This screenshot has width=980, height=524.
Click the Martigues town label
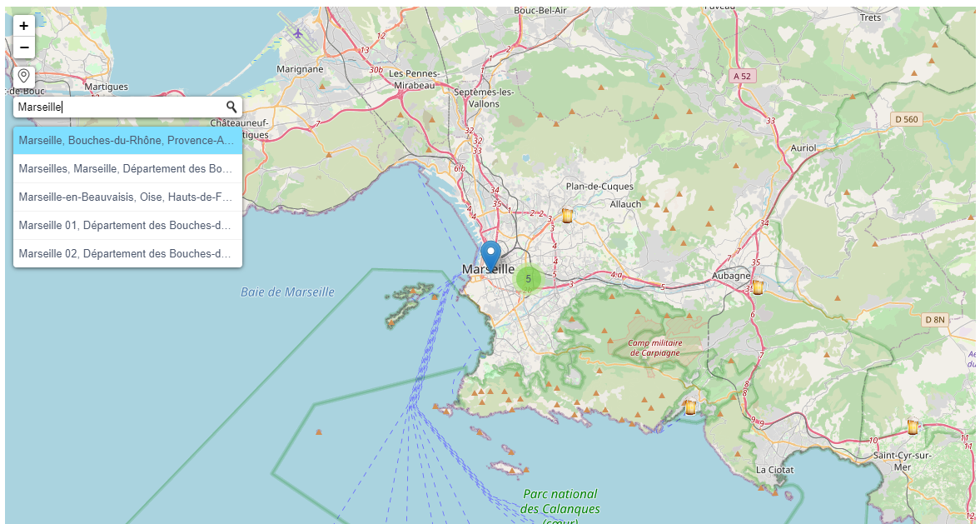pyautogui.click(x=107, y=87)
